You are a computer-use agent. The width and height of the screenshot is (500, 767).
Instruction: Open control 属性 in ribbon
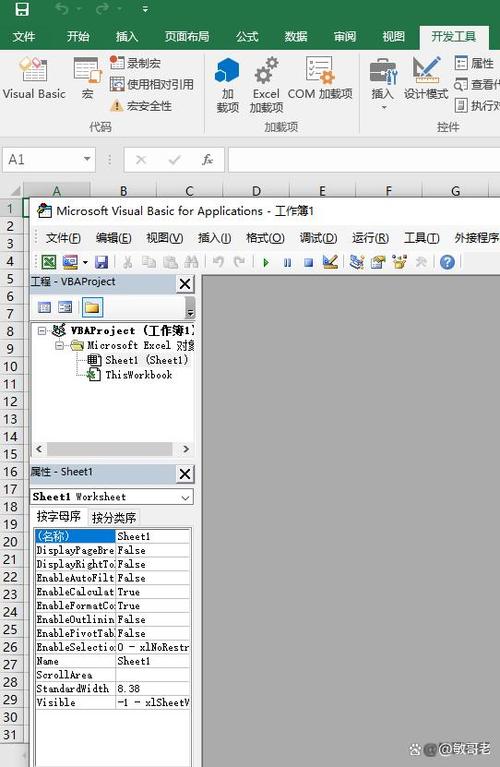pos(474,63)
